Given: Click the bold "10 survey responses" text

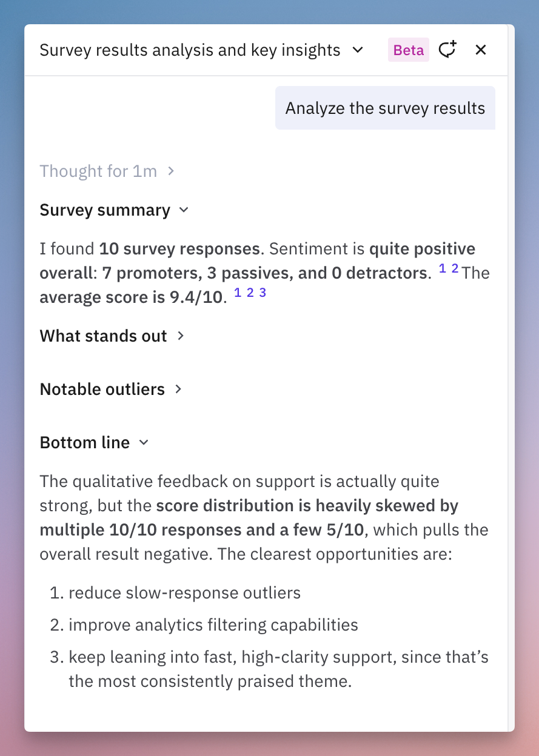Looking at the screenshot, I should (x=179, y=249).
